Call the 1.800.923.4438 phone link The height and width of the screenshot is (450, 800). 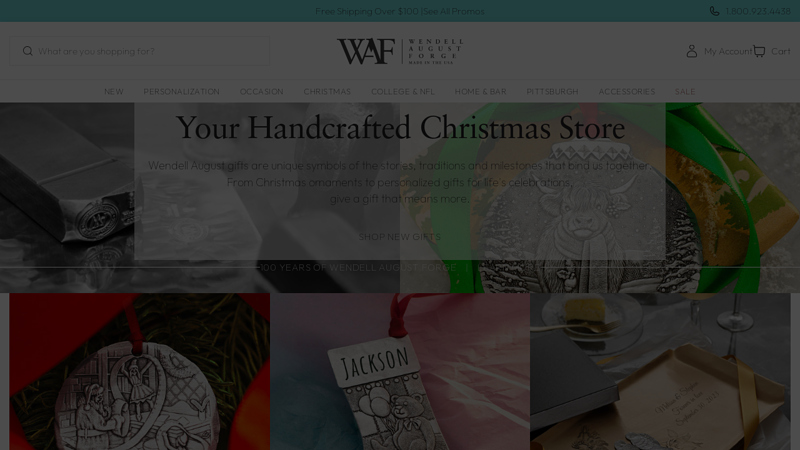click(x=758, y=11)
